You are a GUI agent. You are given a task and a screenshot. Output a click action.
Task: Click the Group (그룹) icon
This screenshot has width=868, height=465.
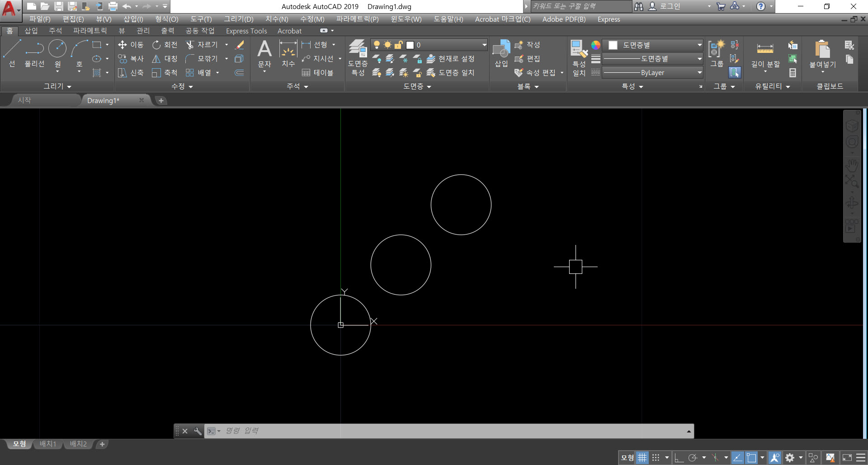pos(717,54)
